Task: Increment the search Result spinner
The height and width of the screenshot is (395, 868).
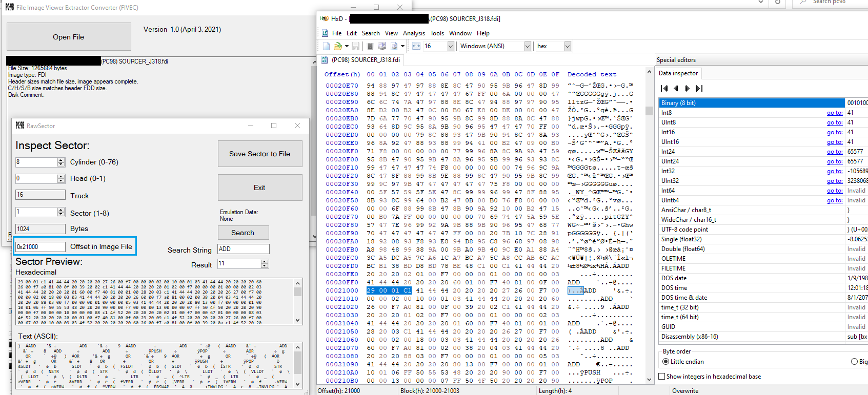Action: coord(265,261)
